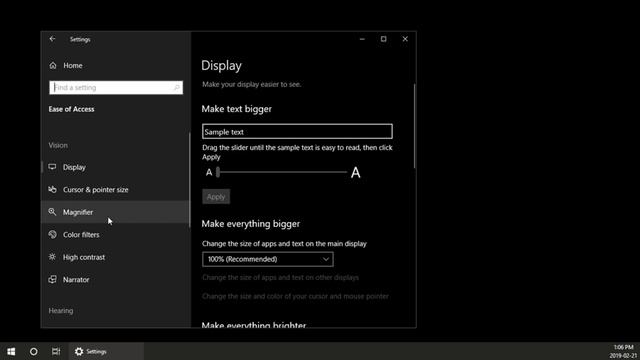Select Magnifier in the Vision list
This screenshot has height=360, width=640.
click(x=116, y=212)
